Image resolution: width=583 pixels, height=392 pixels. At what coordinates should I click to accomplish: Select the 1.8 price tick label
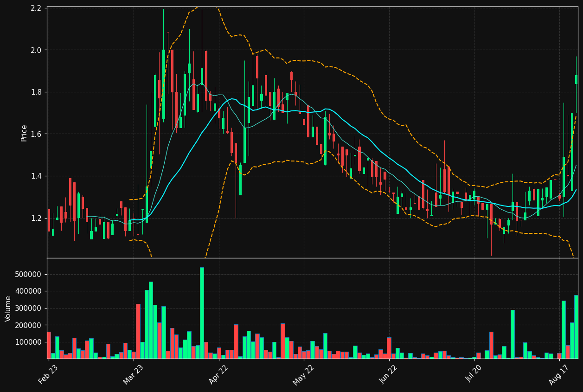[36, 92]
